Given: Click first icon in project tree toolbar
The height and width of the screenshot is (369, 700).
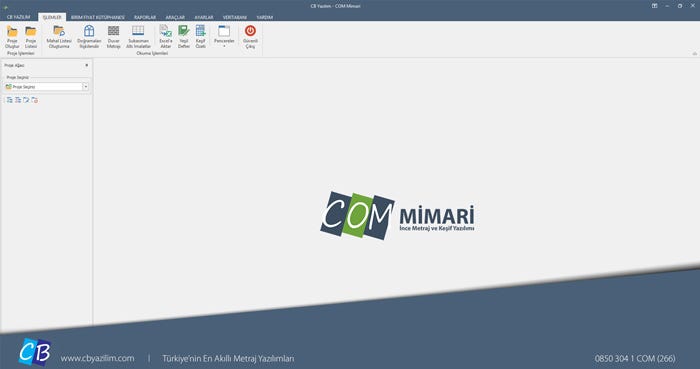Looking at the screenshot, I should click(9, 100).
